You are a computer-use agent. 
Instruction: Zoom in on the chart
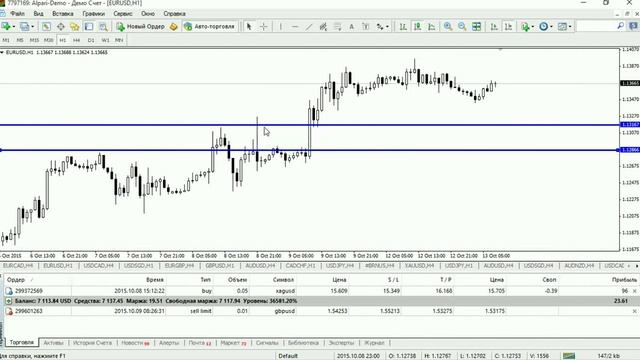448,27
